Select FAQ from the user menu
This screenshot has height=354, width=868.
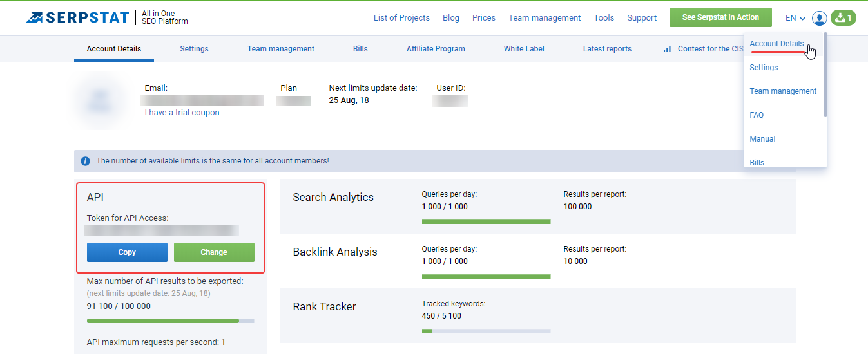coord(757,115)
